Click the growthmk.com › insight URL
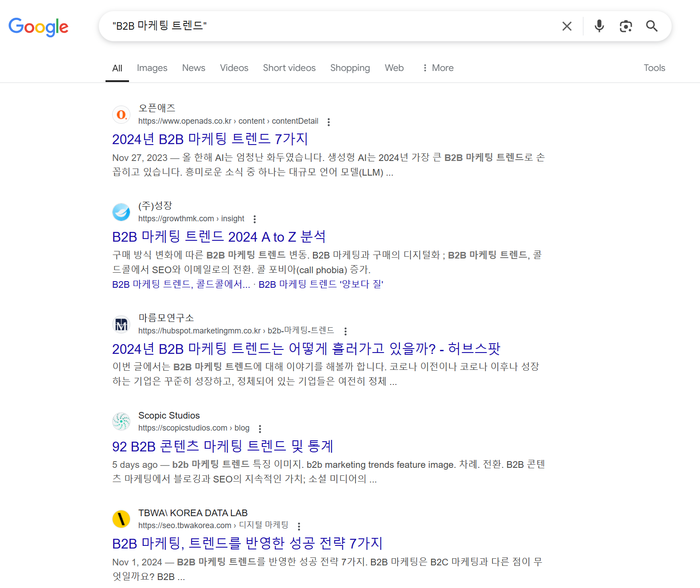Viewport: 700px width, 588px height. (x=191, y=219)
